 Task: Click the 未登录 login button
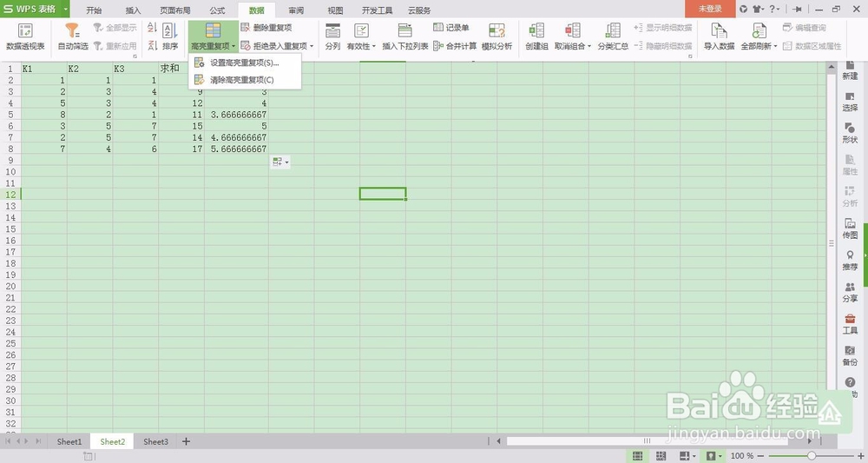click(710, 9)
